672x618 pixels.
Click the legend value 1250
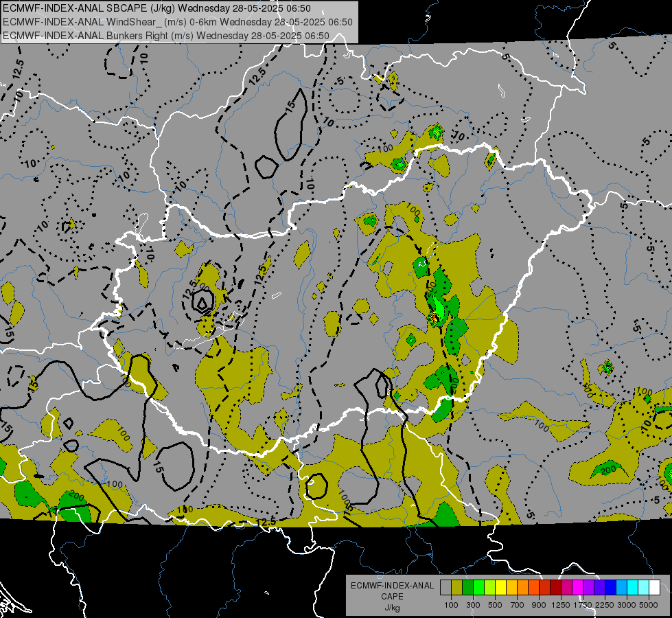[561, 605]
